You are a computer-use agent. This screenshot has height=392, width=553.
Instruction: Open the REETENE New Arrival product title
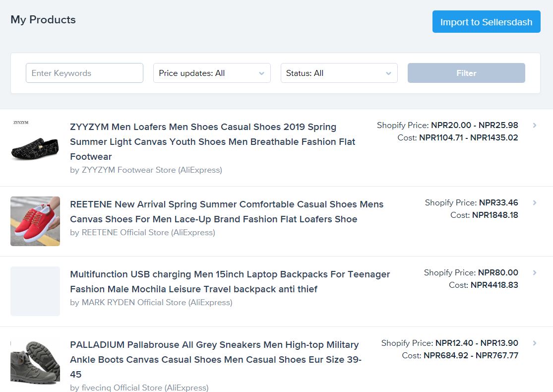click(227, 212)
